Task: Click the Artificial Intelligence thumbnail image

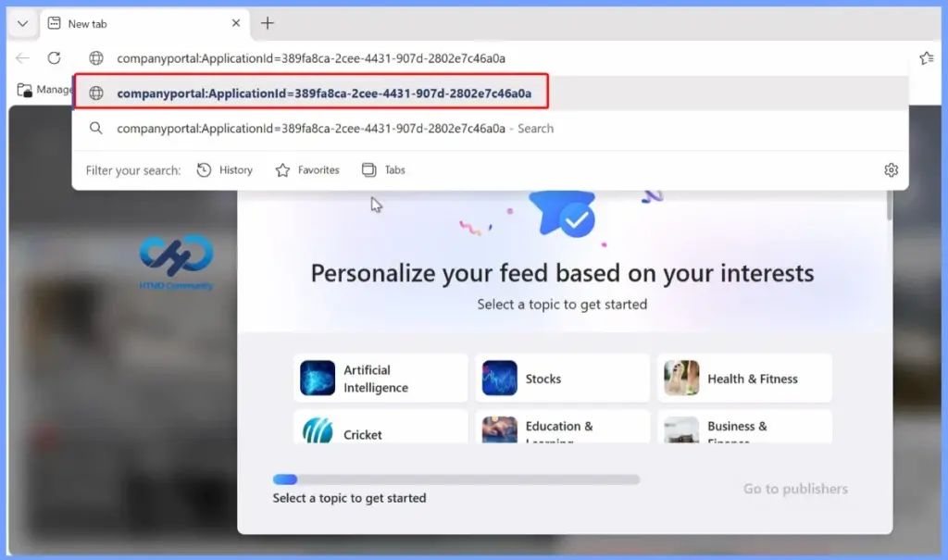Action: click(x=318, y=378)
